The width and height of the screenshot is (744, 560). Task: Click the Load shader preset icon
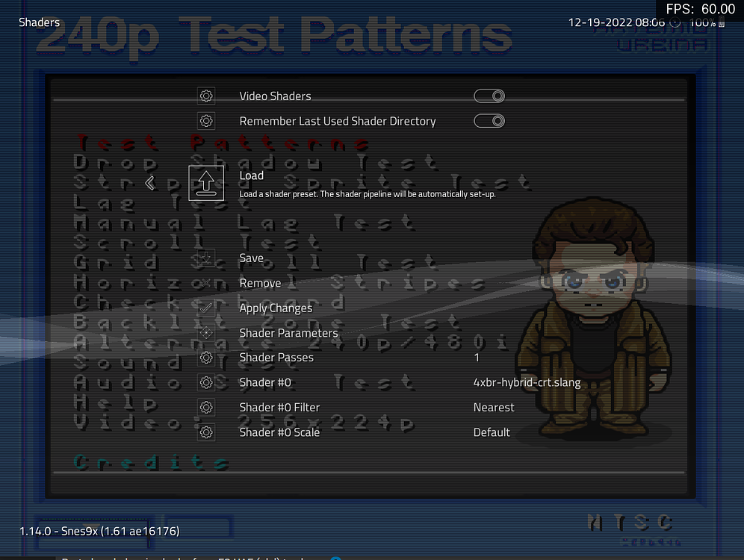[206, 182]
